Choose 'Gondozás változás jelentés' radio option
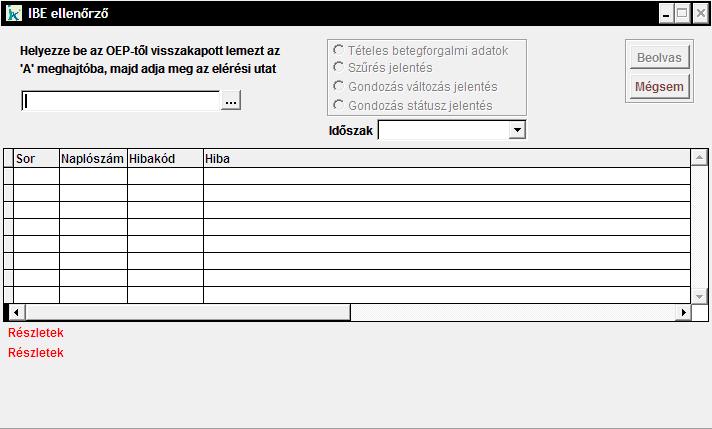712x429 pixels. coord(339,86)
